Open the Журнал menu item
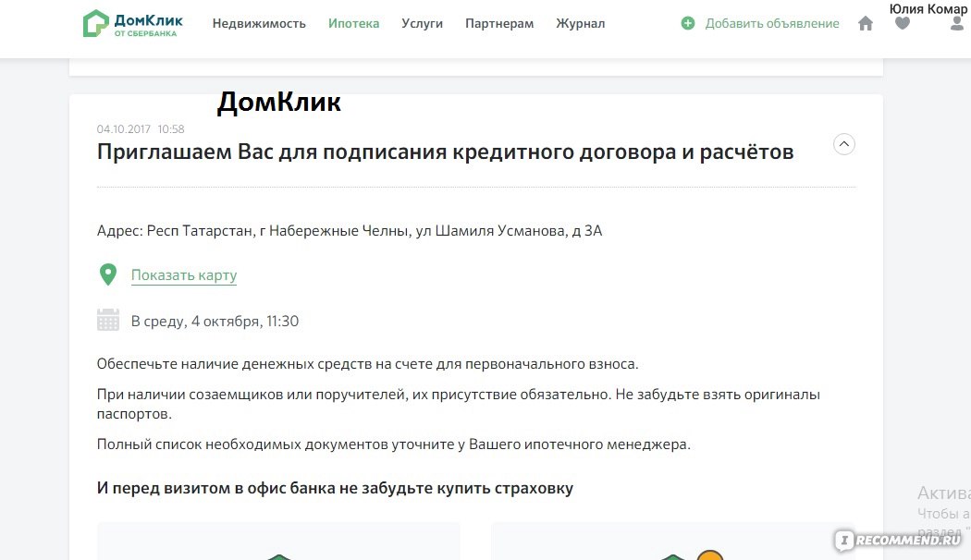The width and height of the screenshot is (971, 560). point(580,23)
